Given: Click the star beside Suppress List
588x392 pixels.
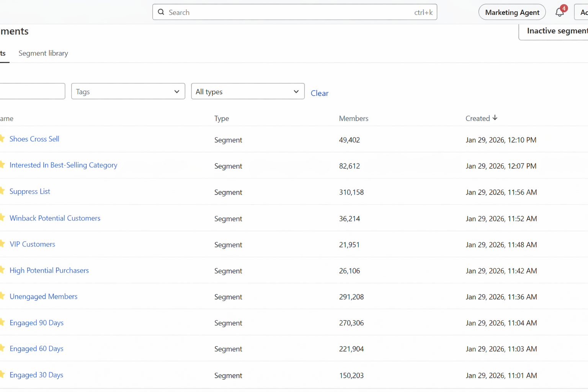Looking at the screenshot, I should tap(2, 191).
